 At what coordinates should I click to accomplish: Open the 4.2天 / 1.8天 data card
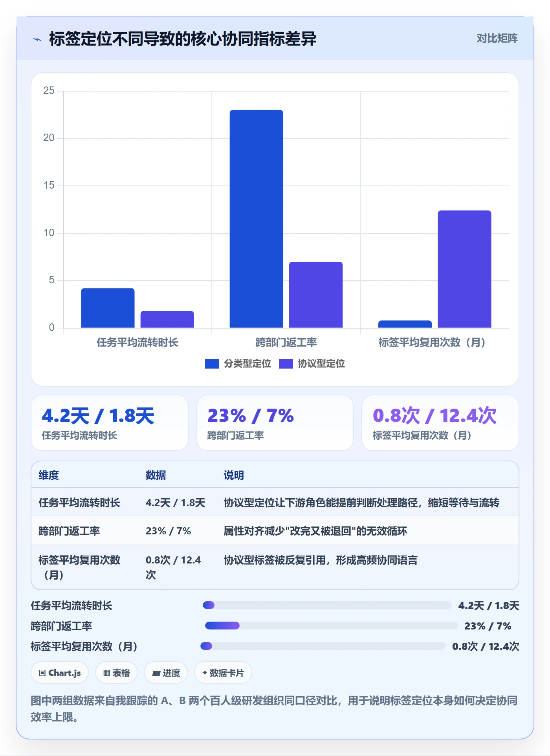coord(110,423)
